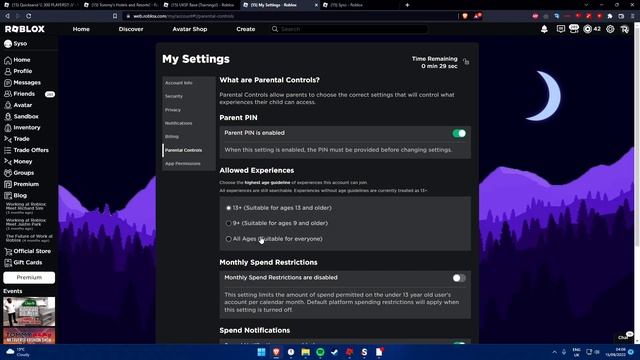The image size is (640, 360).
Task: Click the browser address bar
Action: (290, 16)
